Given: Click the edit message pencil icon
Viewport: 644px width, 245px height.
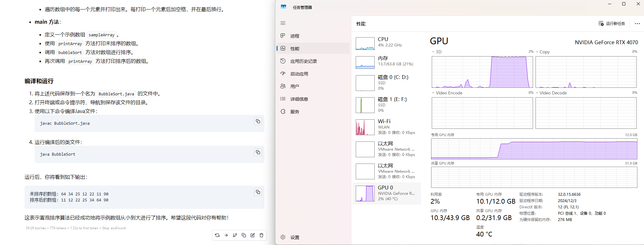Looking at the screenshot, I should point(253,235).
